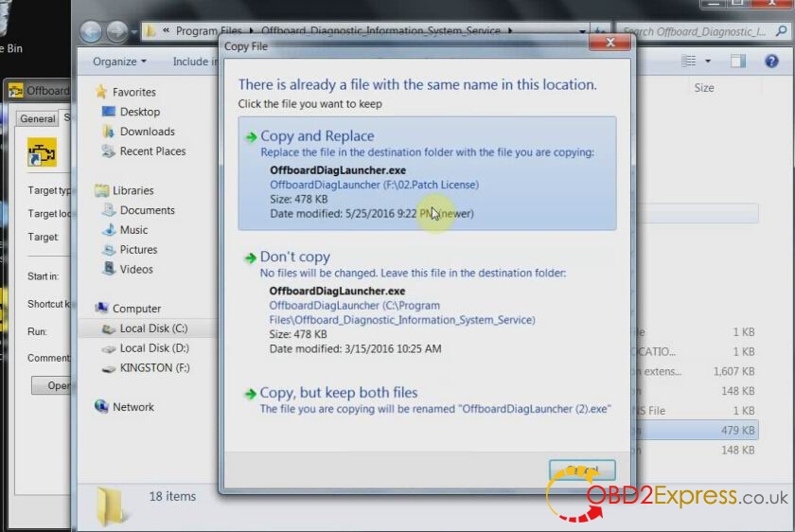Open the Organize dropdown menu
Viewport: 795px width, 532px height.
click(119, 62)
